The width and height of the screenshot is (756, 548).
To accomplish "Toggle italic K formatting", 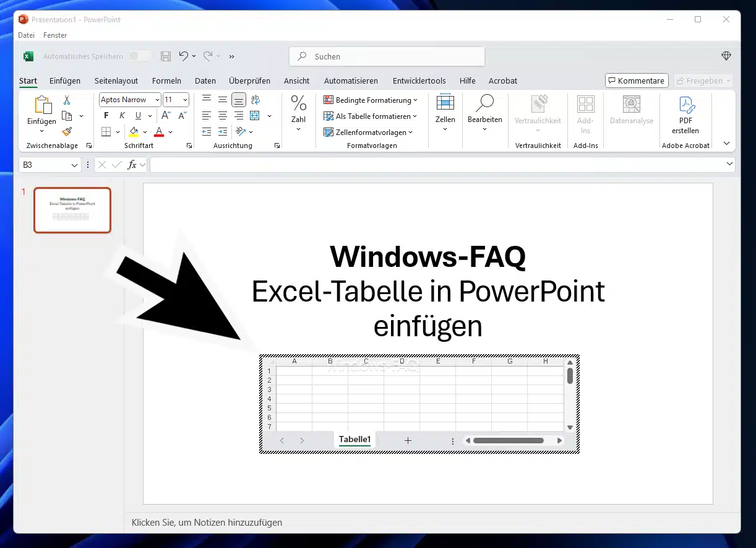I will 122,116.
